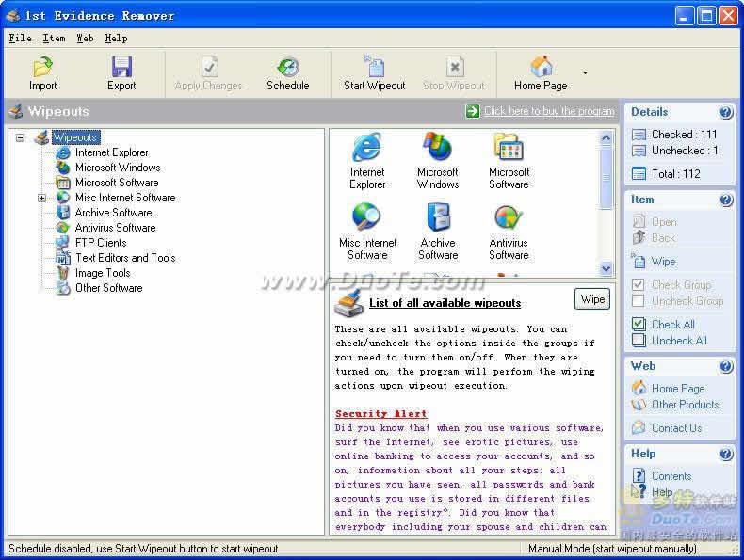744x560 pixels.
Task: Select FTP Clients in the tree
Action: [x=101, y=243]
